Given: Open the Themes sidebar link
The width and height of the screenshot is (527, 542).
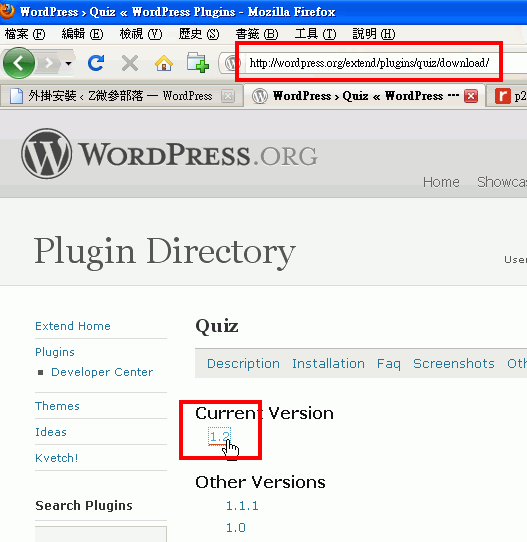Looking at the screenshot, I should coord(57,406).
